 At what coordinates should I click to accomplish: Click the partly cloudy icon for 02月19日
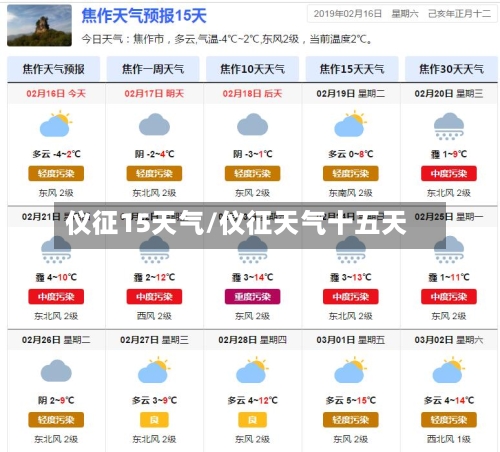click(x=350, y=124)
